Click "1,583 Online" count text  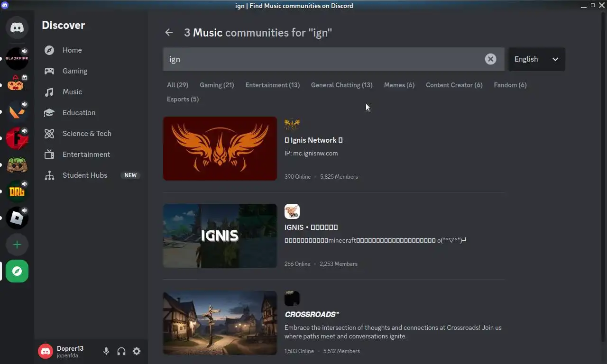click(x=299, y=351)
